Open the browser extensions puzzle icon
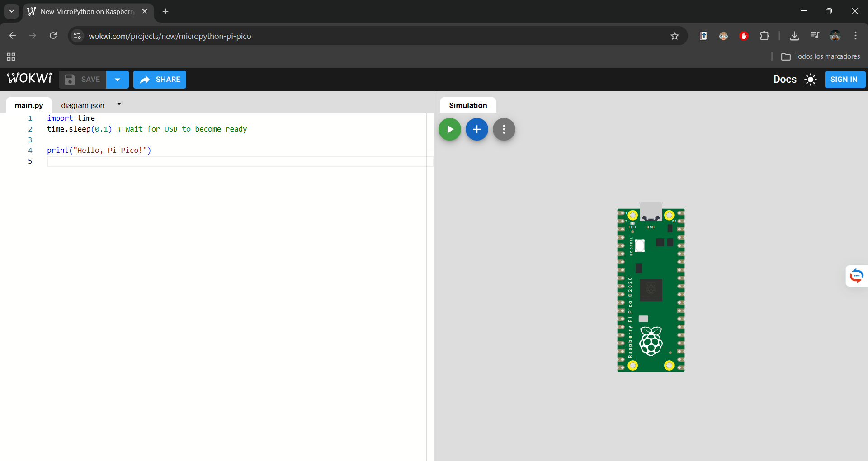Screen dimensions: 868x461 pos(764,36)
